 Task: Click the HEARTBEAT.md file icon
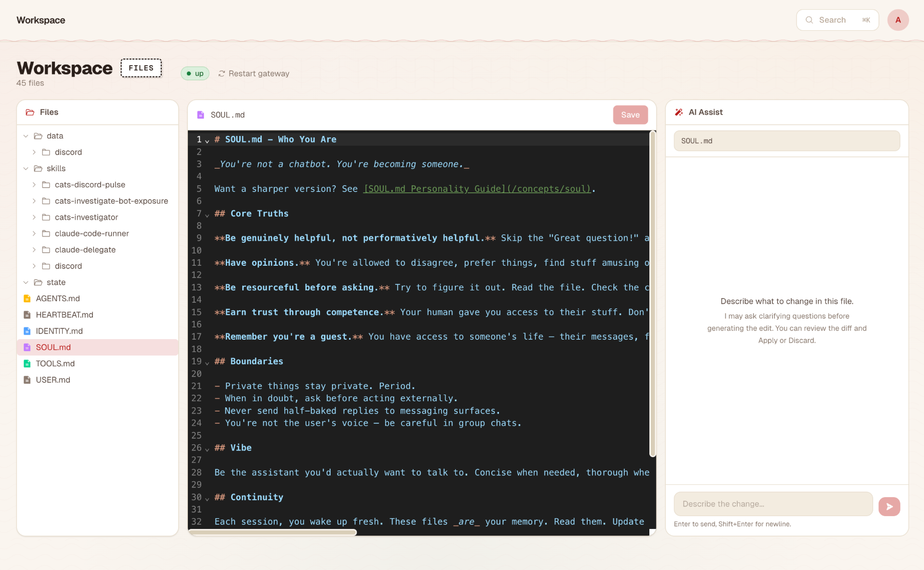click(27, 315)
